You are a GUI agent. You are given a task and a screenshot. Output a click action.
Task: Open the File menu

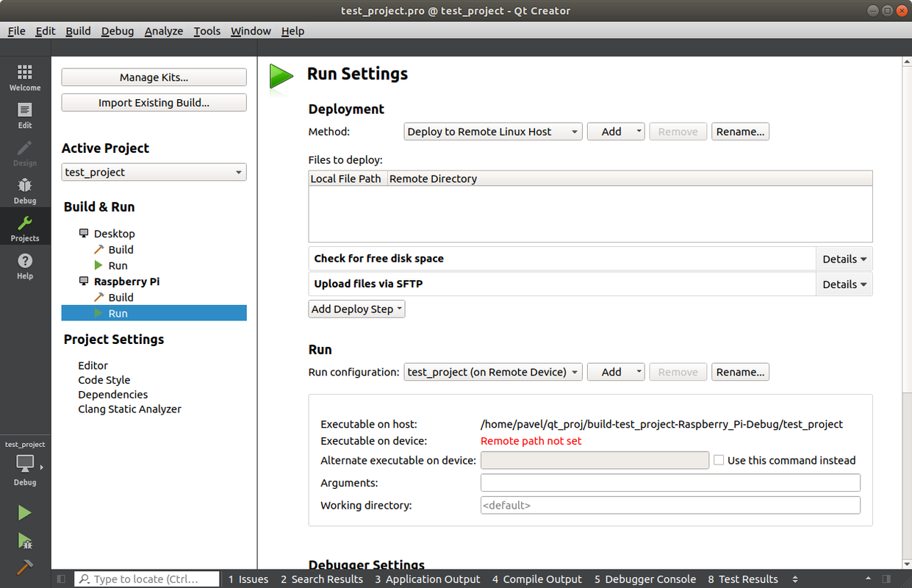[16, 31]
